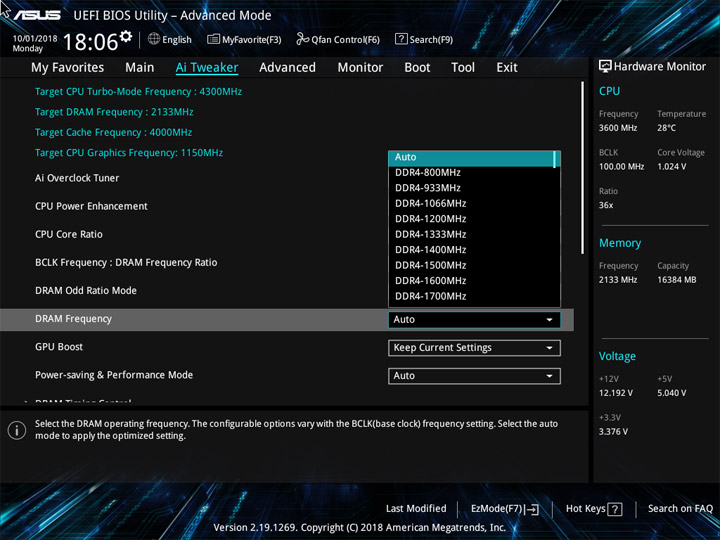
Task: Click the CPU frequency value 3600 MHz
Action: coord(618,128)
